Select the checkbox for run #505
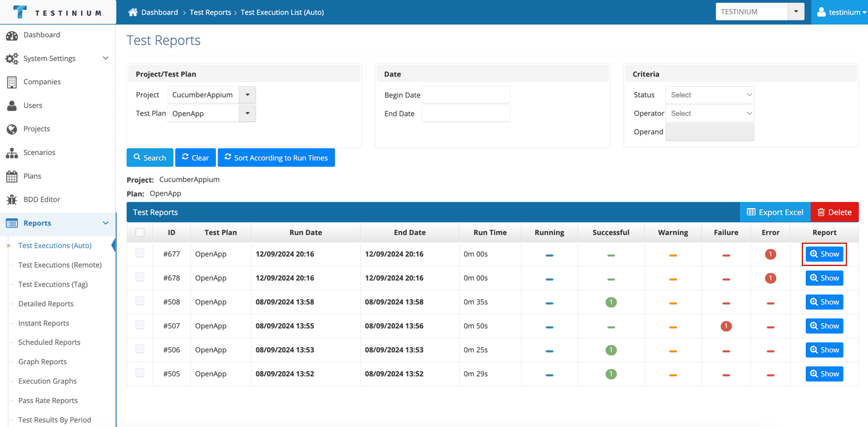Viewport: 868px width, 427px height. click(x=140, y=373)
